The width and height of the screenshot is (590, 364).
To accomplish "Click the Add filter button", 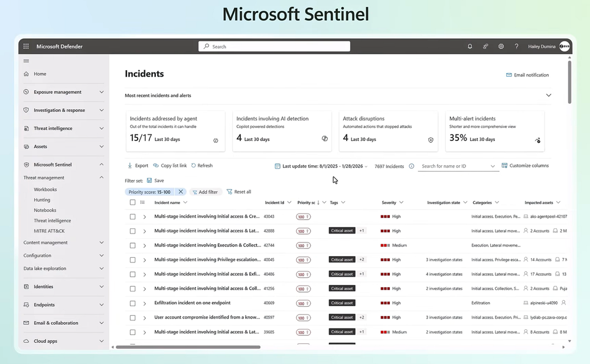I will (x=204, y=192).
